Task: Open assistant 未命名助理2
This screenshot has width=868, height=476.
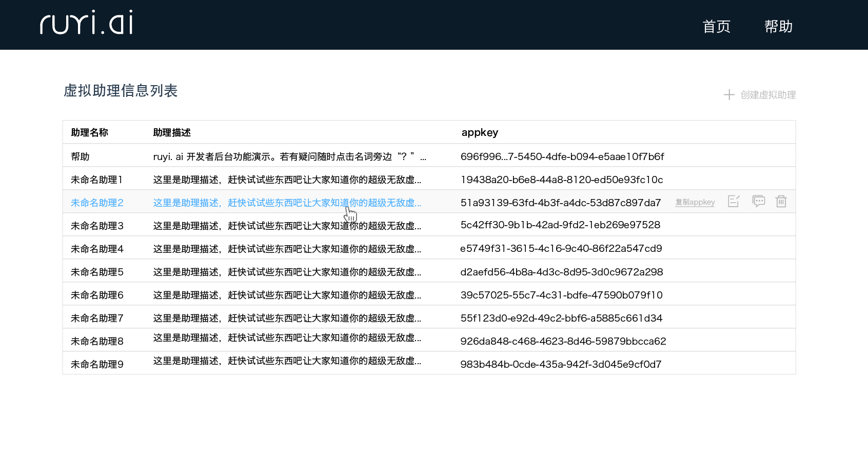Action: [97, 203]
